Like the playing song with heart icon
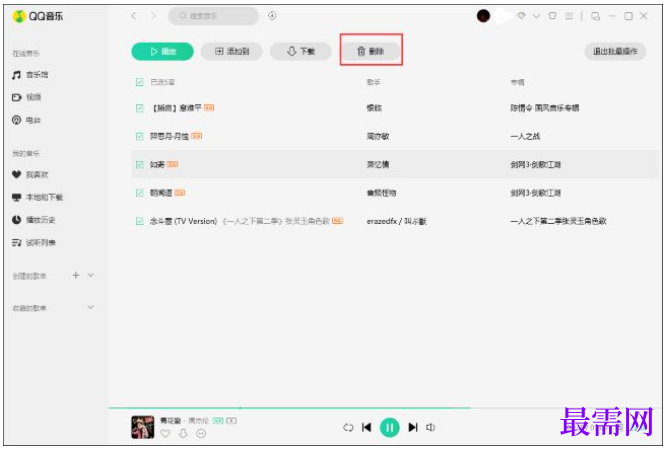The image size is (672, 453). click(x=165, y=434)
